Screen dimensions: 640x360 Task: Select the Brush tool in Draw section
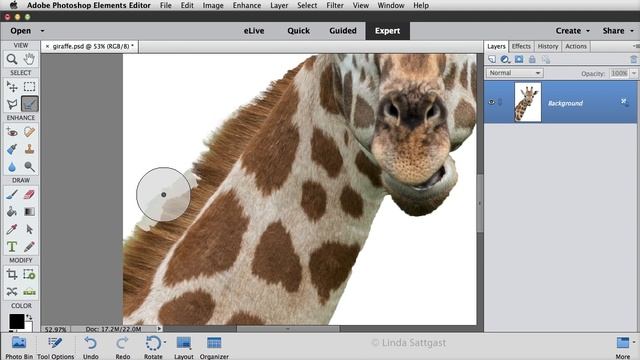[x=12, y=194]
